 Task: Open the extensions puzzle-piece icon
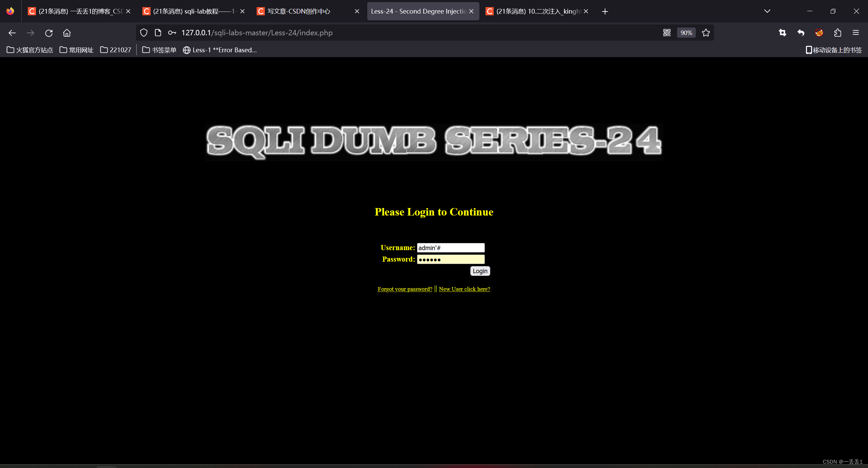pos(838,33)
